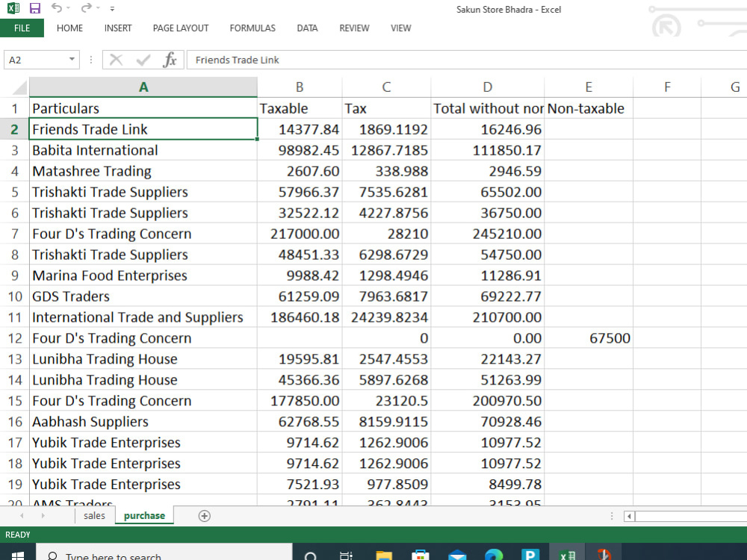
Task: Select column A header
Action: point(143,87)
